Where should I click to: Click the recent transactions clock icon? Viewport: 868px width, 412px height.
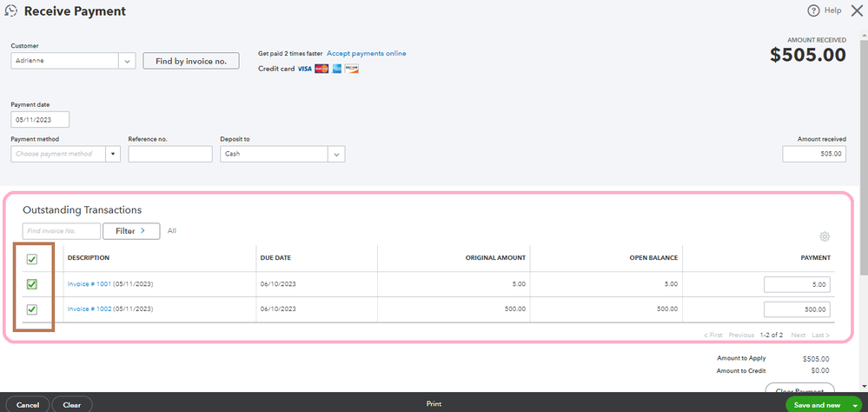click(x=10, y=10)
